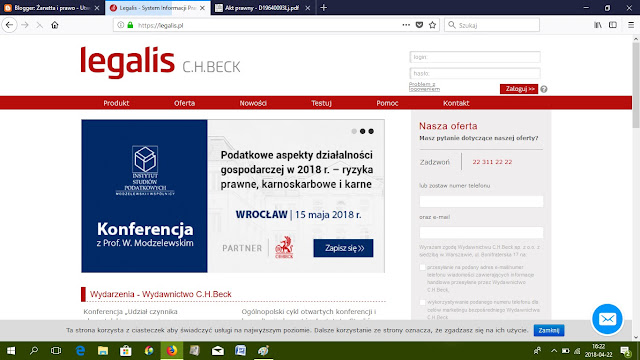Viewport: 640px width, 360px height.
Task: Open the blue envelope chat widget
Action: (x=607, y=319)
